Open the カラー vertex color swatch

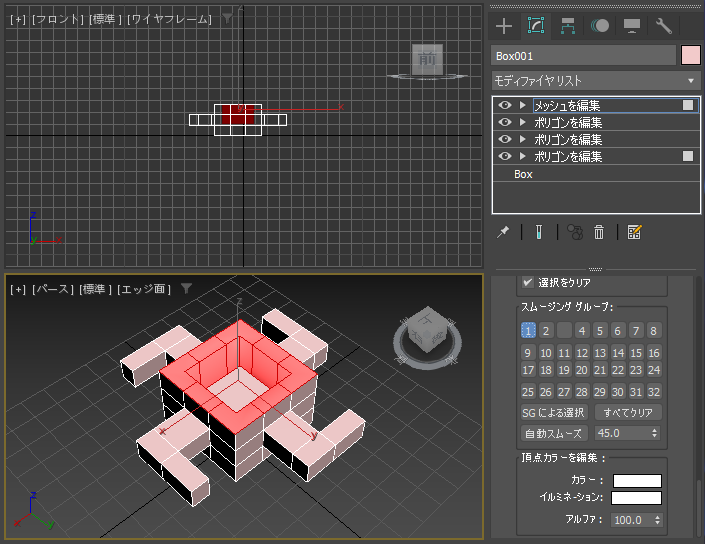pos(637,481)
